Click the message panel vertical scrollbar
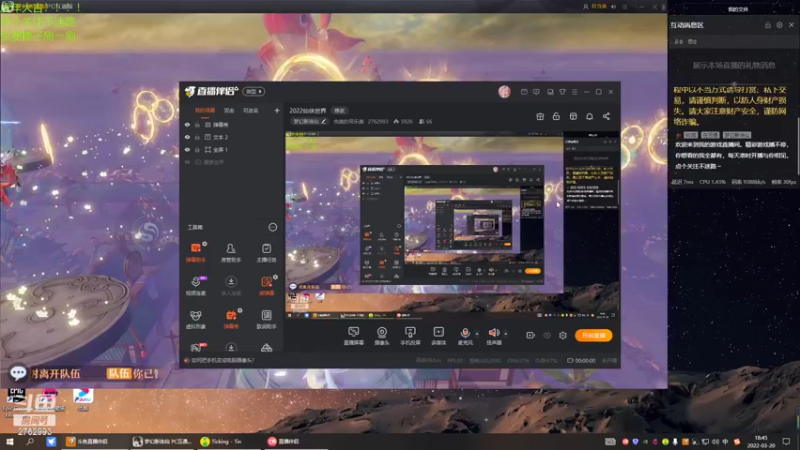800x450 pixels. 797,147
